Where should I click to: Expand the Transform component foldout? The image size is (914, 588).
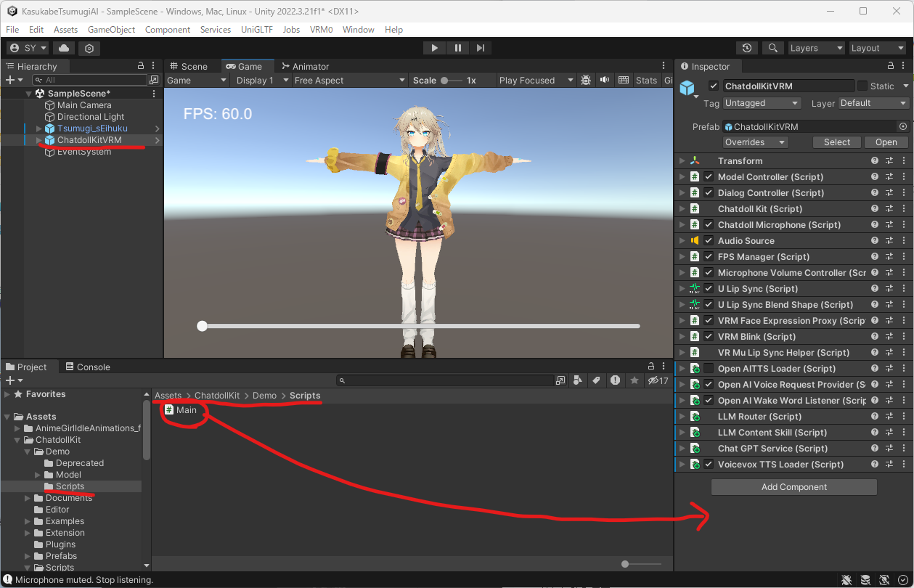coord(682,161)
